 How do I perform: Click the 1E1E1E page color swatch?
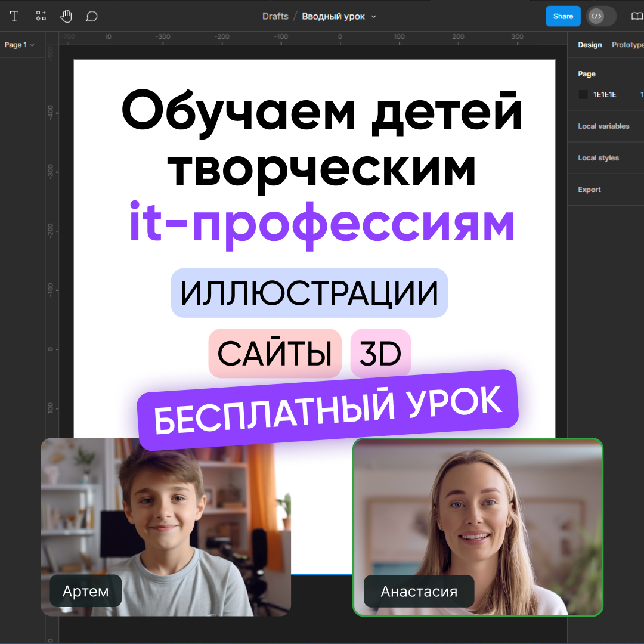[583, 94]
